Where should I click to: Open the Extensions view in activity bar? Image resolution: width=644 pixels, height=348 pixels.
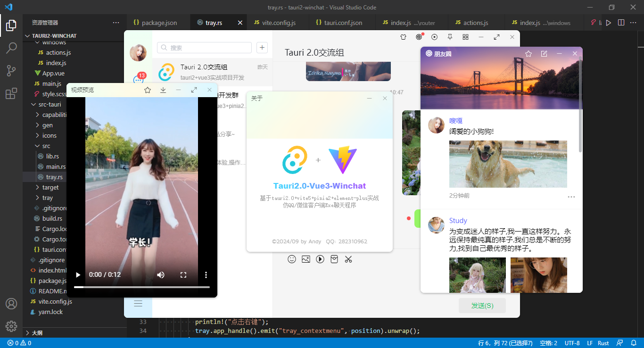[x=11, y=94]
